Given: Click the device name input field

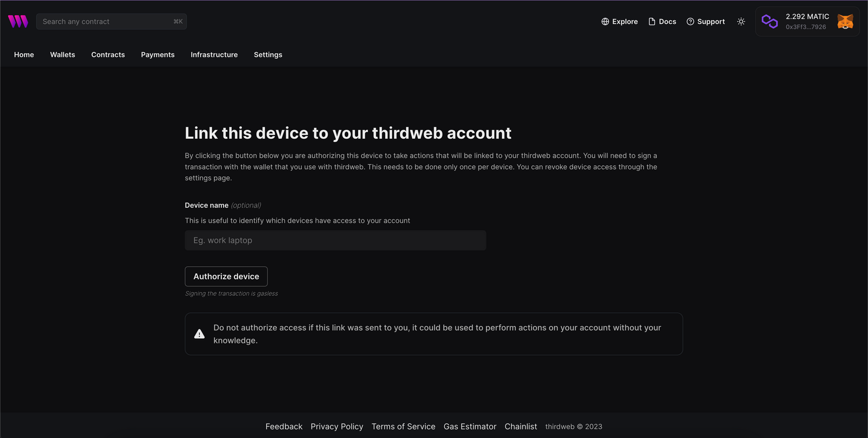Looking at the screenshot, I should click(335, 240).
